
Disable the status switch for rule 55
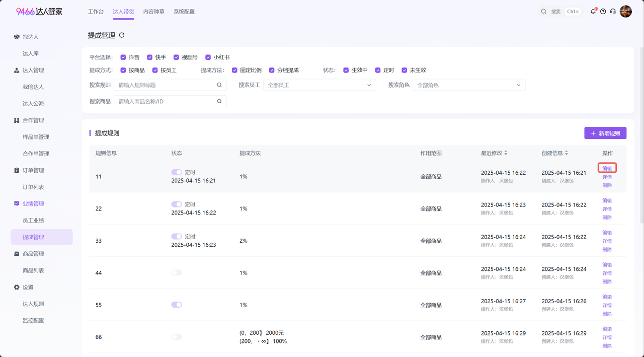(x=177, y=305)
